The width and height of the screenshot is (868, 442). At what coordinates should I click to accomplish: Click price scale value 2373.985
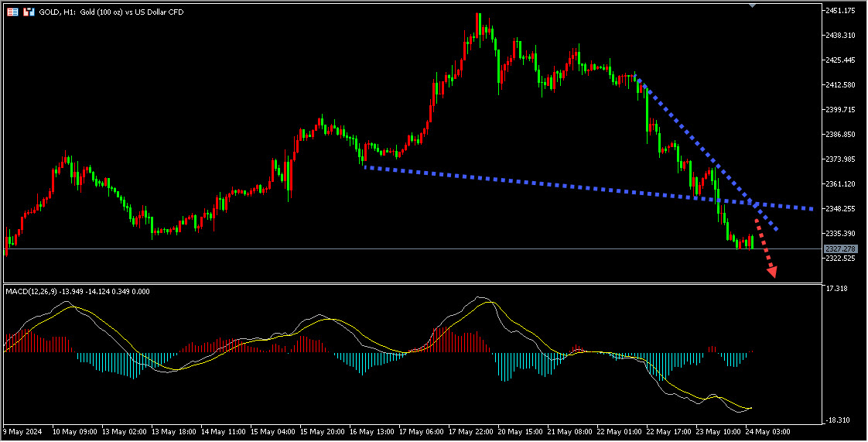point(842,159)
